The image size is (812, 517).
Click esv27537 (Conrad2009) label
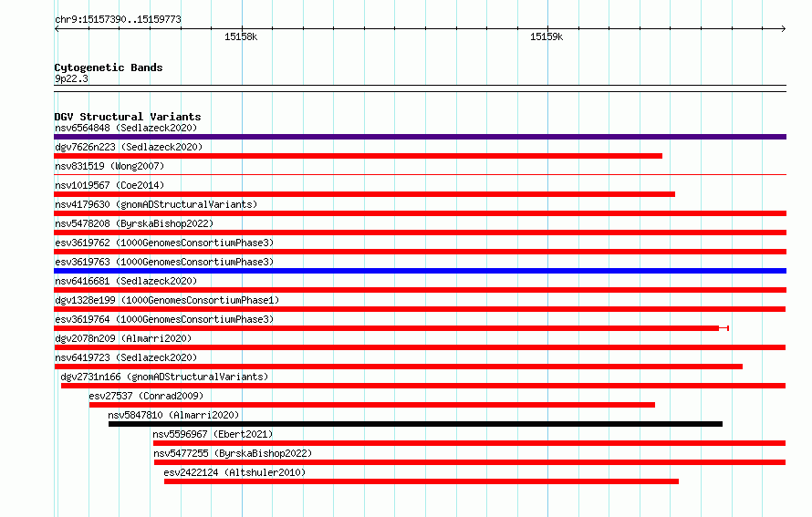pos(146,396)
